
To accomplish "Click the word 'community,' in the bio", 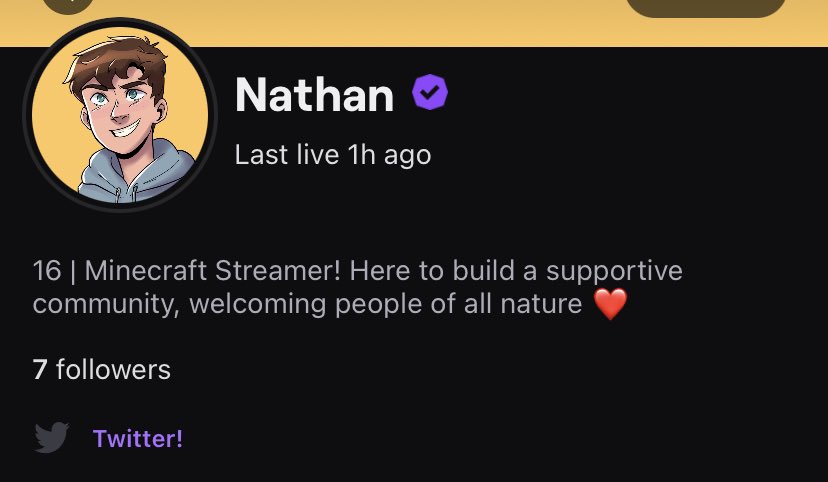I will coord(106,306).
